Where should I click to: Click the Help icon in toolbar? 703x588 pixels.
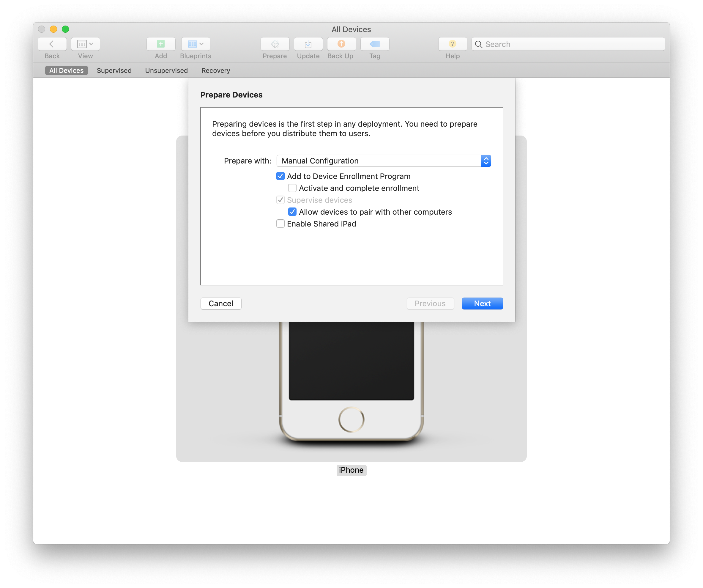click(x=452, y=44)
